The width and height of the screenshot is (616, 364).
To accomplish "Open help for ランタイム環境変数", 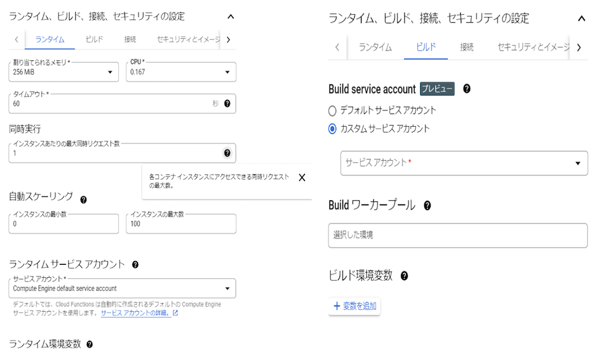I will pyautogui.click(x=90, y=344).
